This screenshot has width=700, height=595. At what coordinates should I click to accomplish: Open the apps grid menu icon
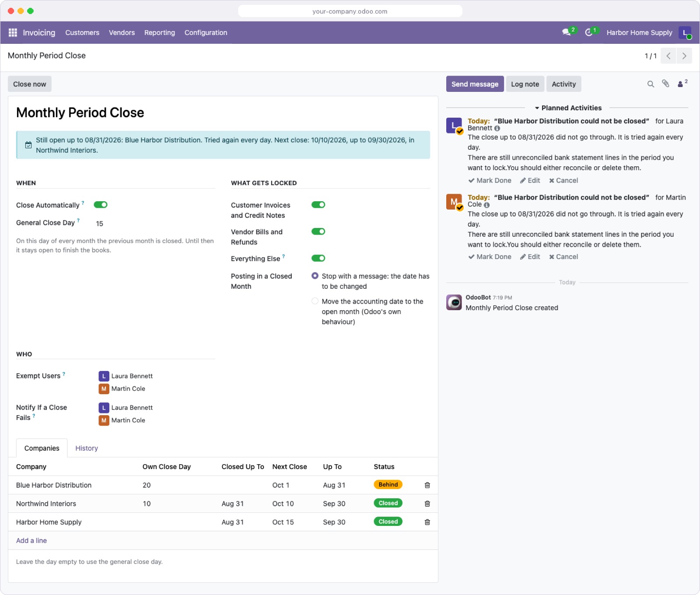coord(13,32)
